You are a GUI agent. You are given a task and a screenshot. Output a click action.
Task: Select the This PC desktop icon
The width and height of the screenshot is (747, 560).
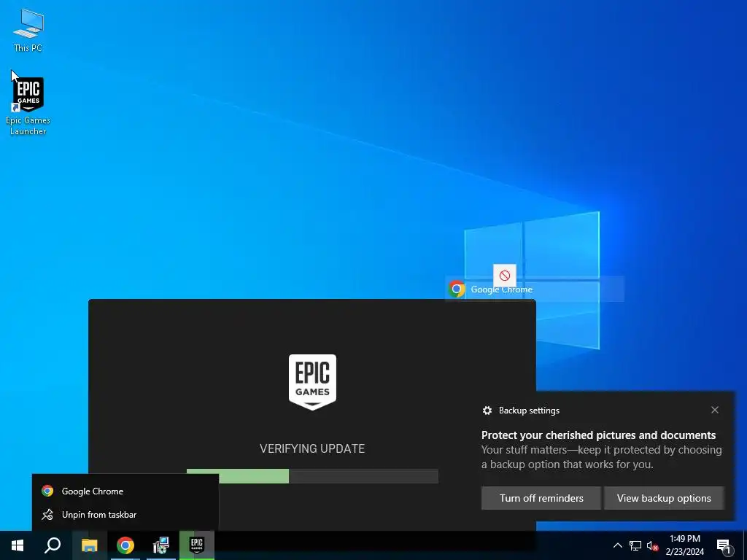28,30
